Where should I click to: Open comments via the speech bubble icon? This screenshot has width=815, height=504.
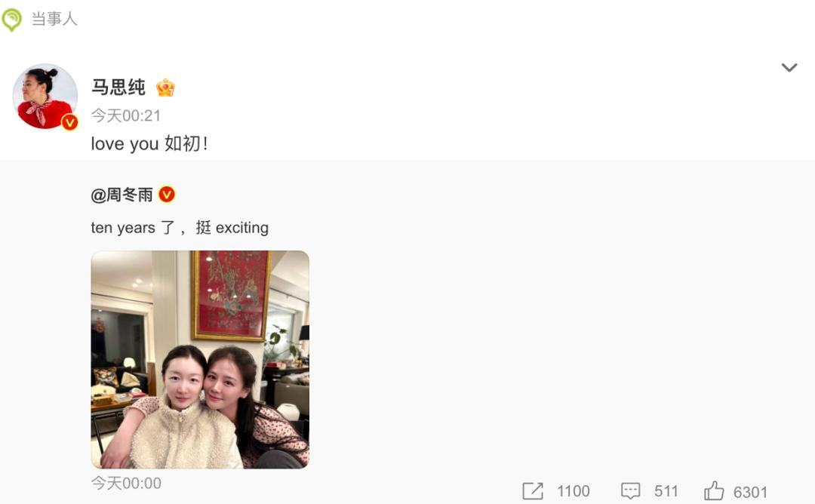tap(630, 491)
